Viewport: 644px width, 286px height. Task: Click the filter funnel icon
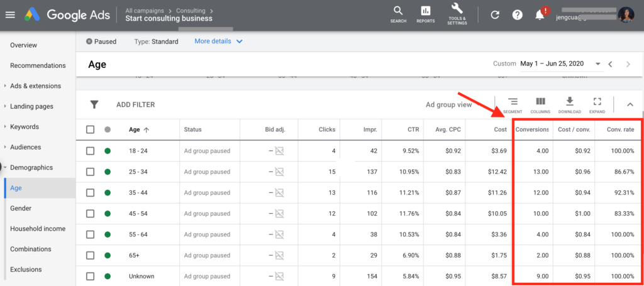[94, 104]
